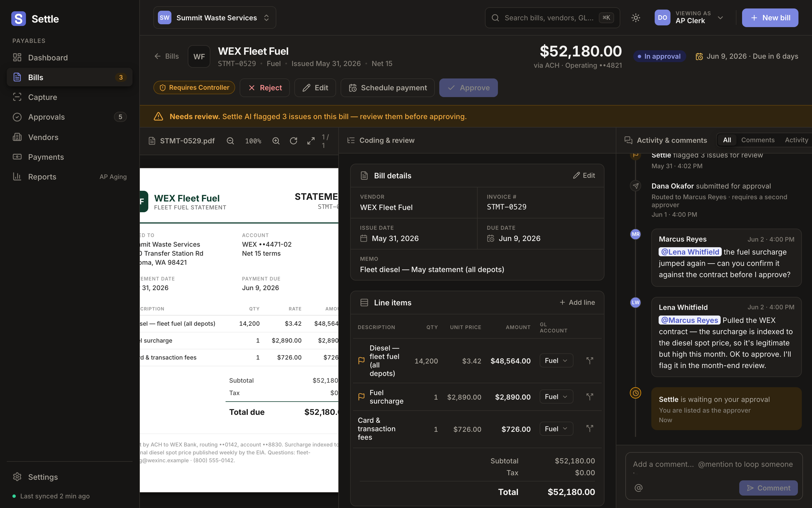Click the @Lena Whitfield mention

pyautogui.click(x=690, y=252)
